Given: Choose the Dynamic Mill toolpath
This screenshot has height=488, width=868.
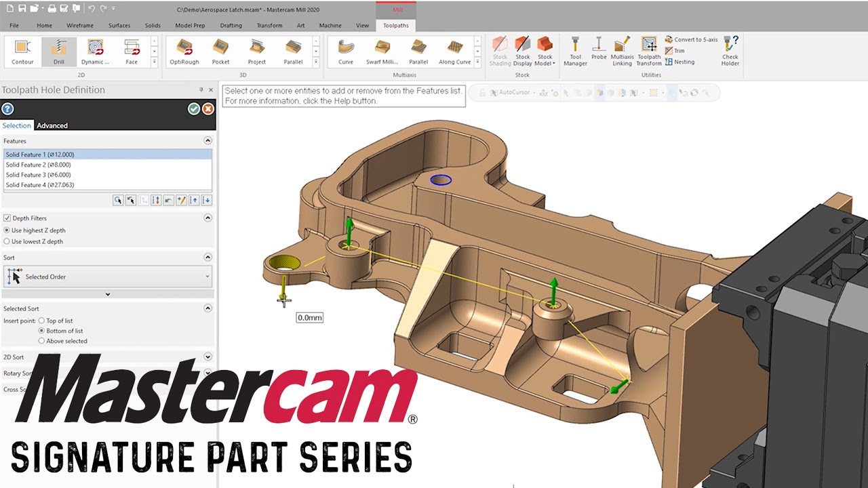Looking at the screenshot, I should (96, 52).
